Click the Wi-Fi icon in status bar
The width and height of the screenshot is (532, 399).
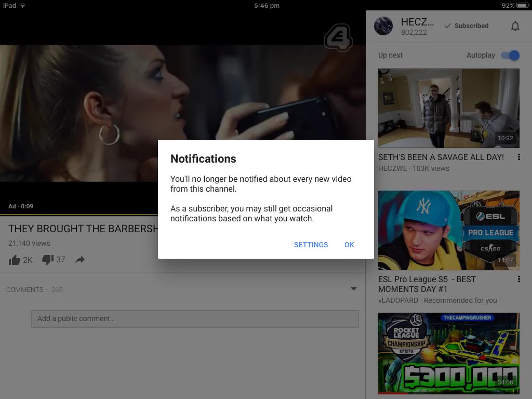(x=23, y=5)
